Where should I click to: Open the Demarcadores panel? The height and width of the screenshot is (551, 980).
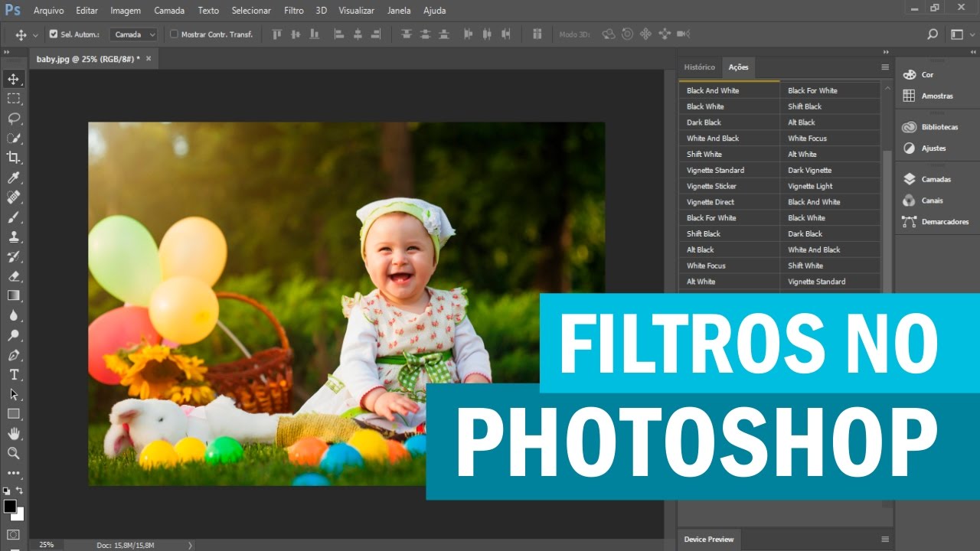[935, 222]
